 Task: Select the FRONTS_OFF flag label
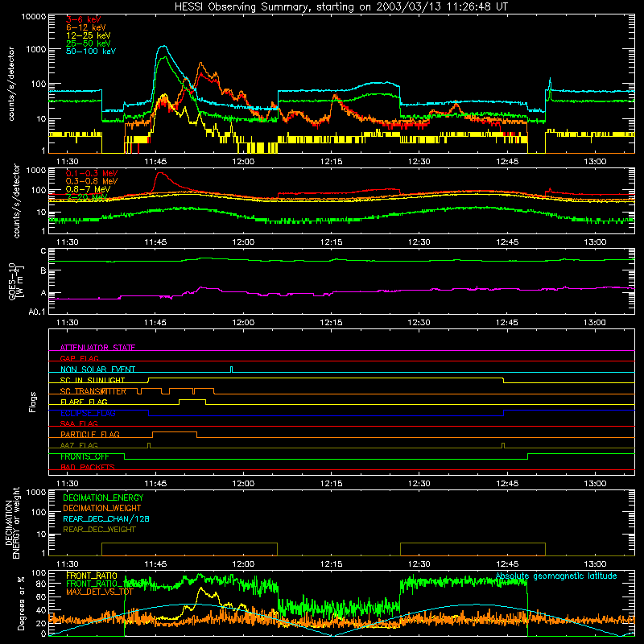click(85, 456)
